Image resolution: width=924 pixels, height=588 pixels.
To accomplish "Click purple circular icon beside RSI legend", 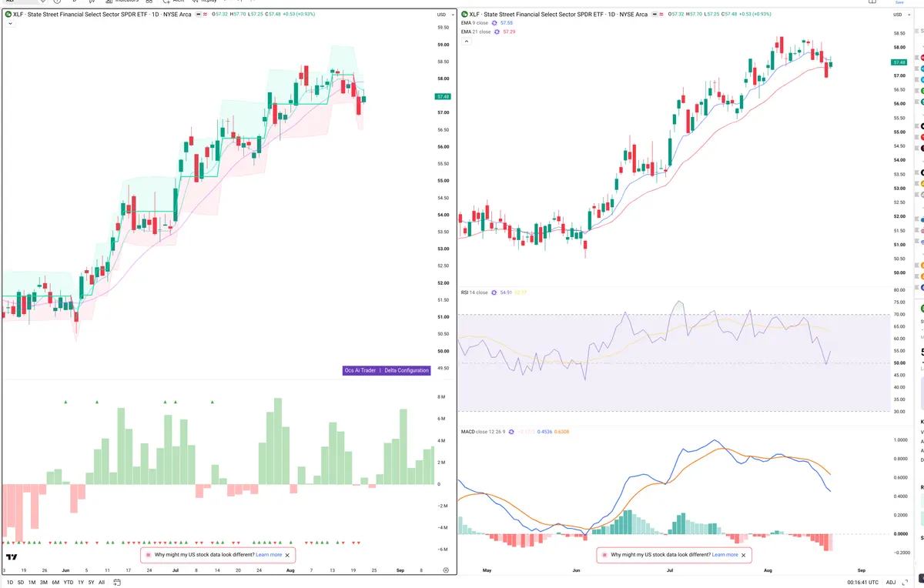I will tap(494, 292).
